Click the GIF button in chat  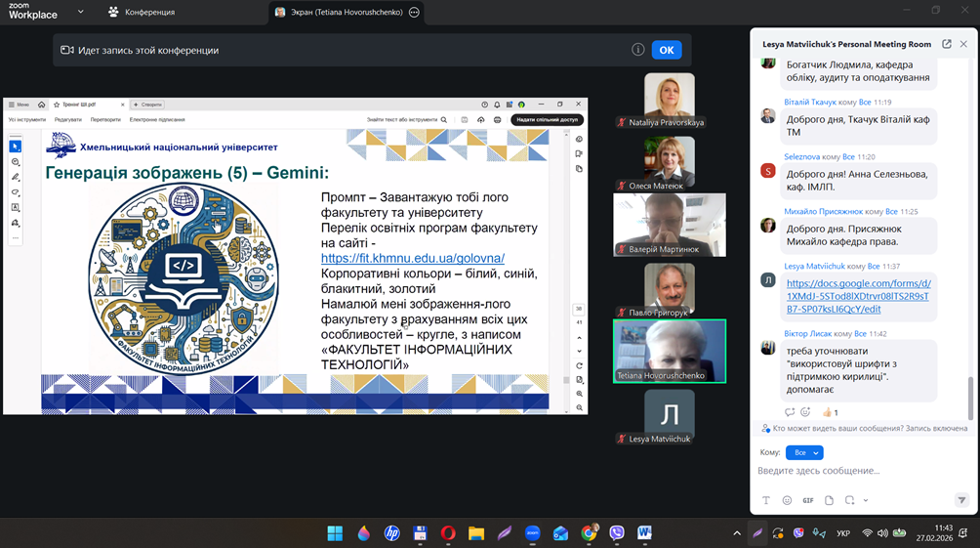pos(808,500)
